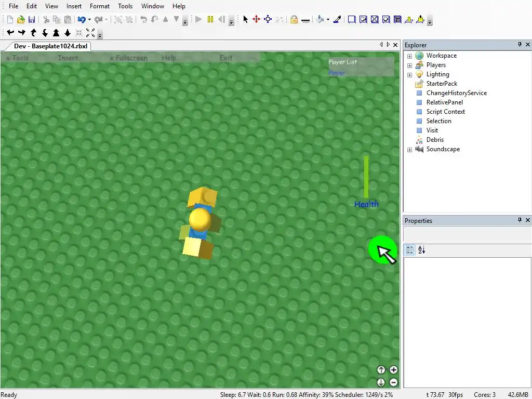Image resolution: width=532 pixels, height=399 pixels.
Task: Click the pan camera left arrow
Action: 10,33
